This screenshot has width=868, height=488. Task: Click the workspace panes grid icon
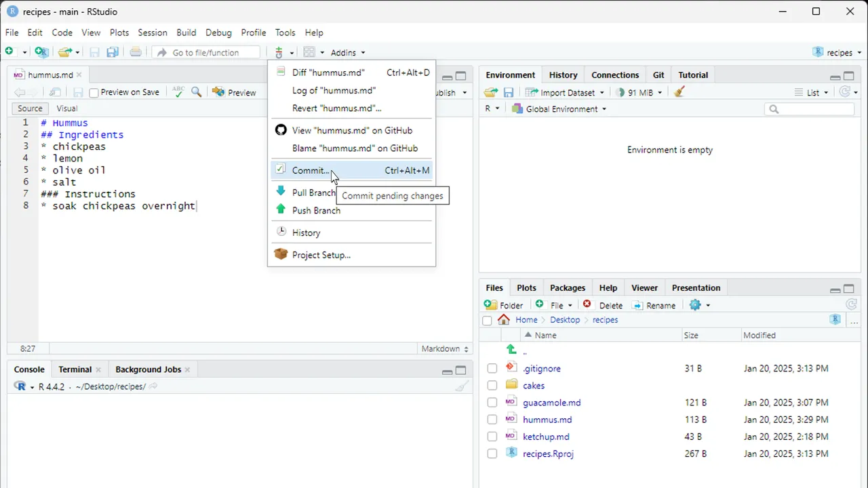point(309,52)
